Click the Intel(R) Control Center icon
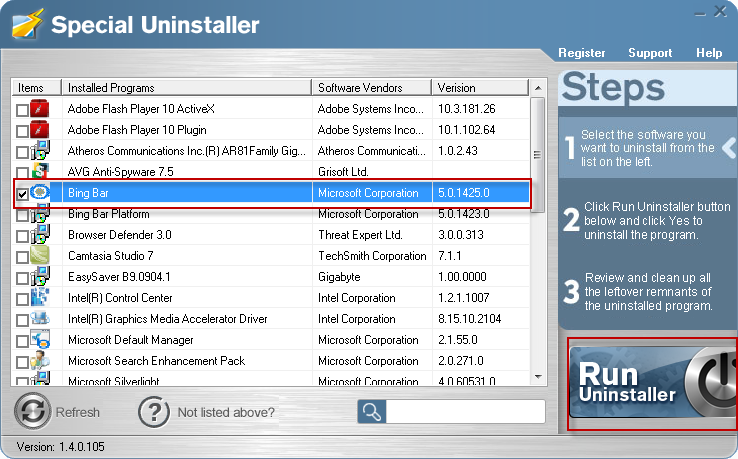Viewport: 738px width, 459px height. point(40,298)
